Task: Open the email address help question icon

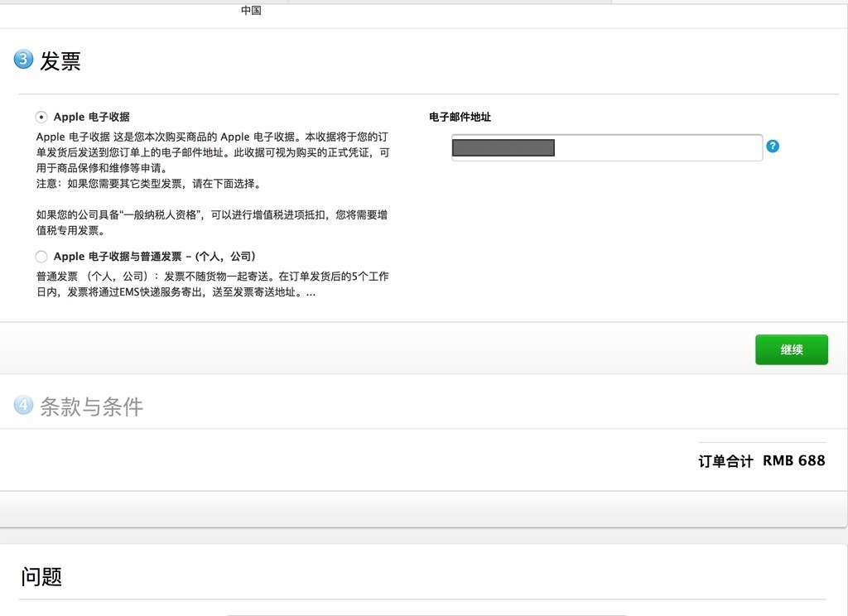Action: (x=773, y=146)
